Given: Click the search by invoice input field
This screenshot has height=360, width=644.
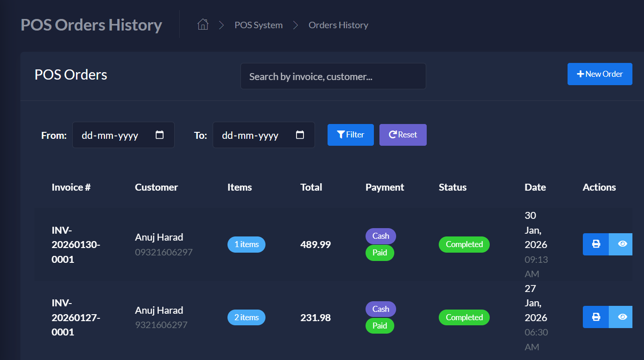Looking at the screenshot, I should [x=333, y=76].
